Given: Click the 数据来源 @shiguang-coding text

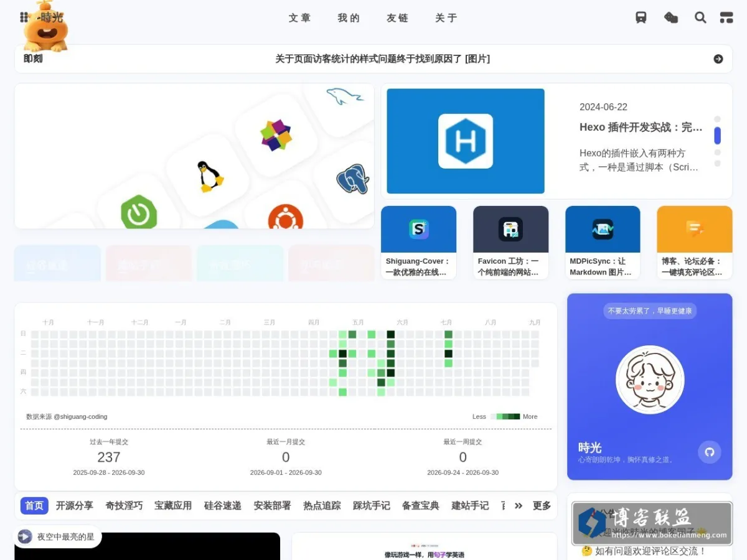Looking at the screenshot, I should 67,416.
